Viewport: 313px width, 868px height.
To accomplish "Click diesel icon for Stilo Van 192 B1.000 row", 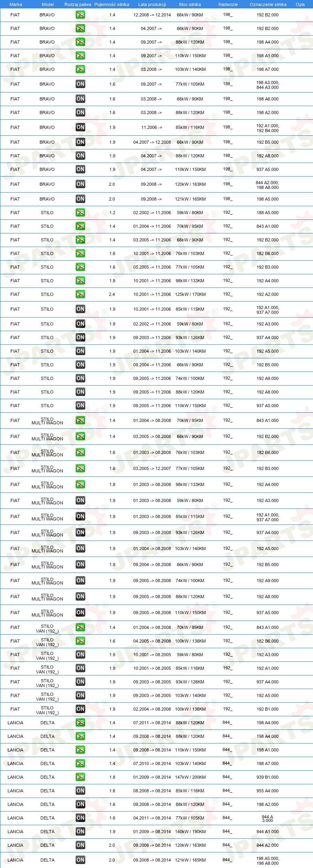I will (x=80, y=709).
